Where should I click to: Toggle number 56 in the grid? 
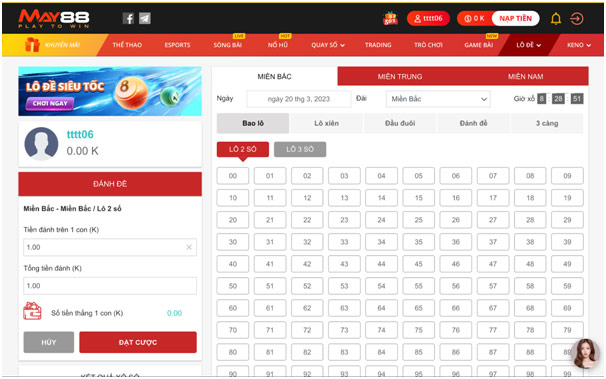(x=456, y=286)
